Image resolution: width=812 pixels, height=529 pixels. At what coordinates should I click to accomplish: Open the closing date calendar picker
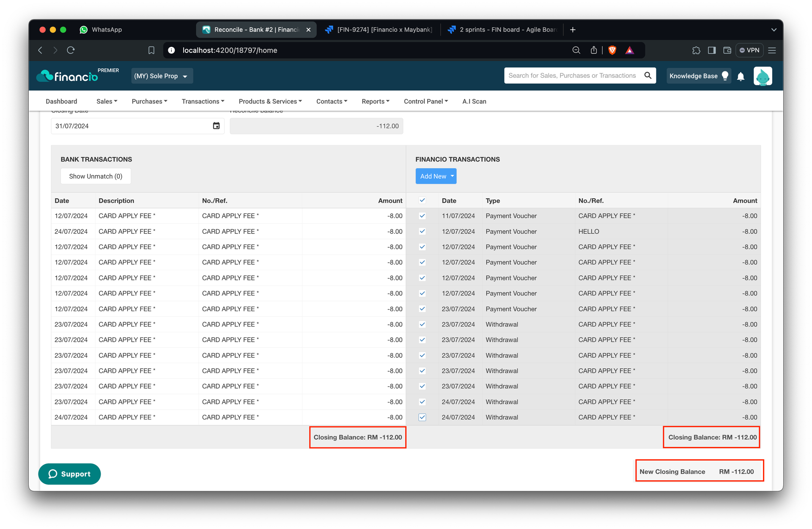tap(216, 126)
